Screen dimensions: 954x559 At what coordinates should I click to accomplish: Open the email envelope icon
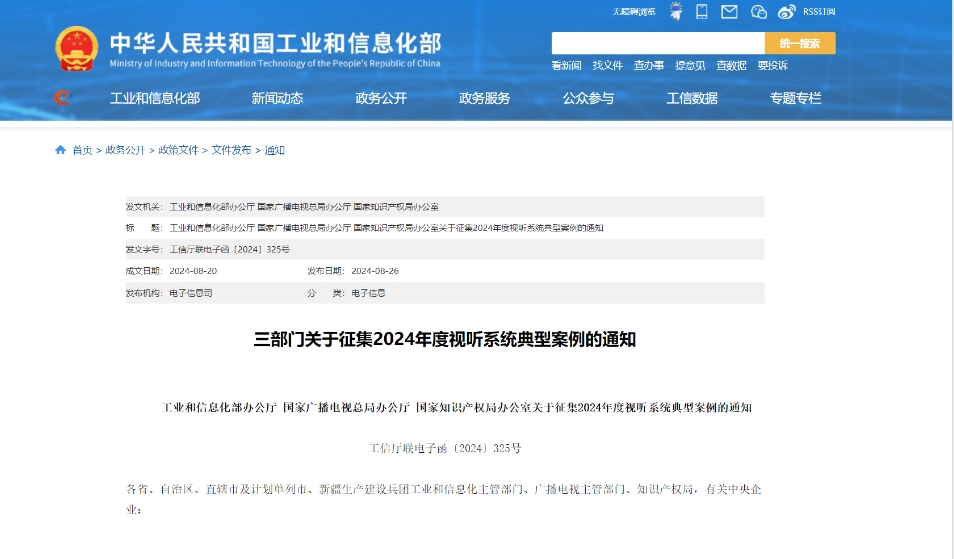click(729, 12)
